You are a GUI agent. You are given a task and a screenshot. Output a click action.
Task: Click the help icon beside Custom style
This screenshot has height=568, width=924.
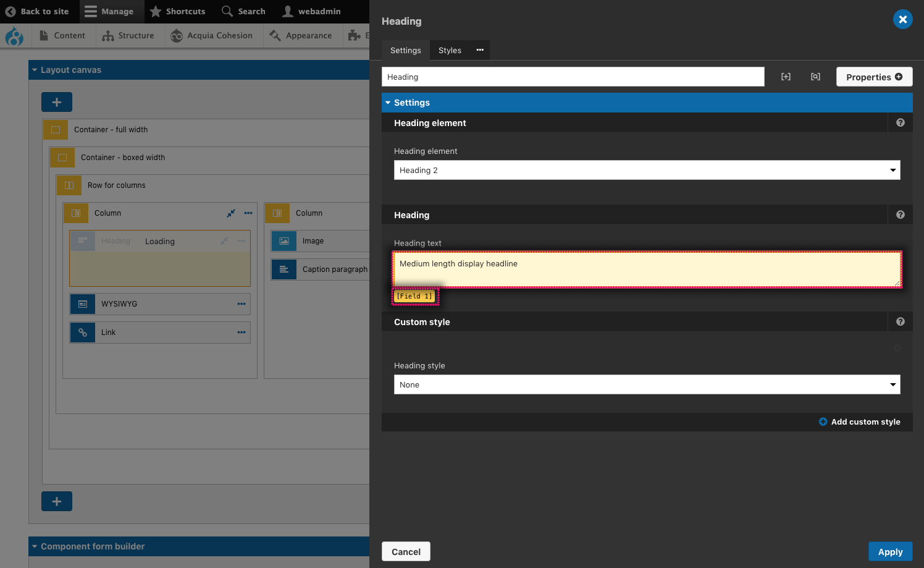tap(900, 322)
